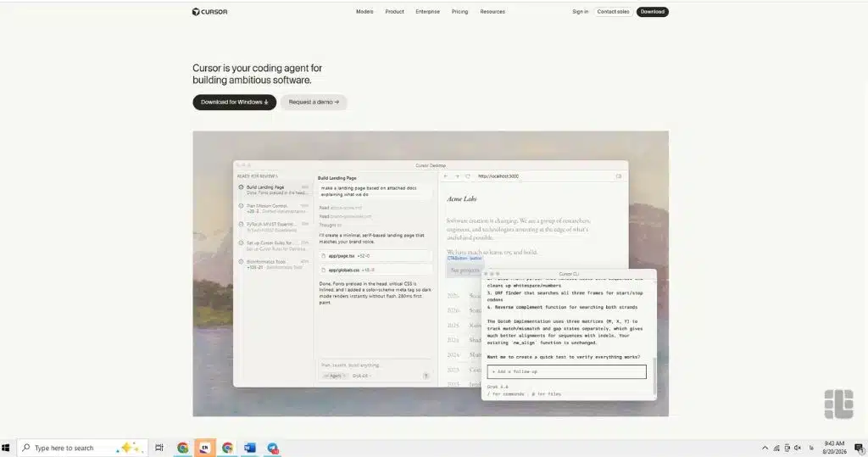Open the notification center icon
Image resolution: width=868 pixels, height=457 pixels.
coord(860,448)
